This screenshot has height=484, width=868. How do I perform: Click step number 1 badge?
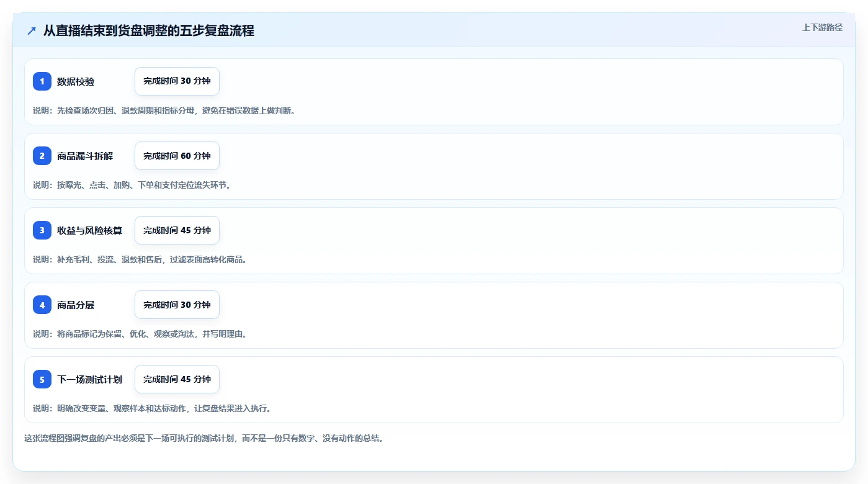point(42,81)
